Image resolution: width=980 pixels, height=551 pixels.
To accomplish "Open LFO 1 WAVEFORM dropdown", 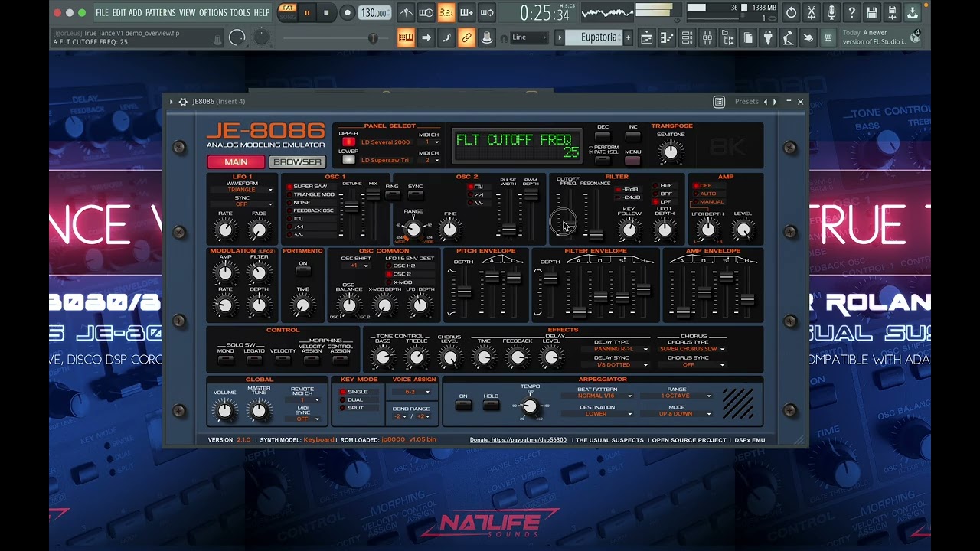I will click(x=242, y=190).
